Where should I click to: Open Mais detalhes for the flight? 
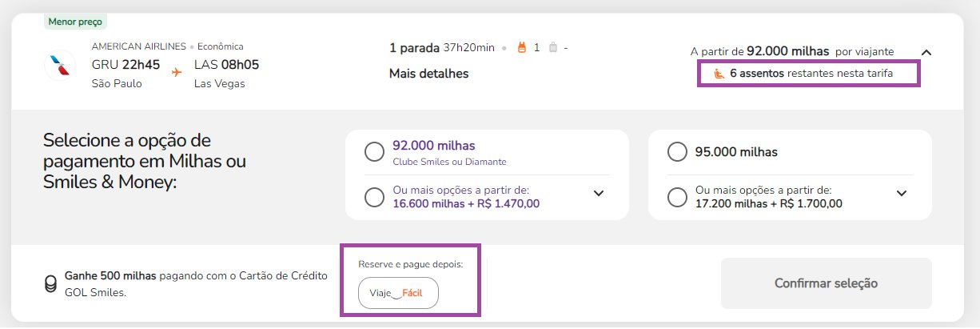(x=428, y=74)
